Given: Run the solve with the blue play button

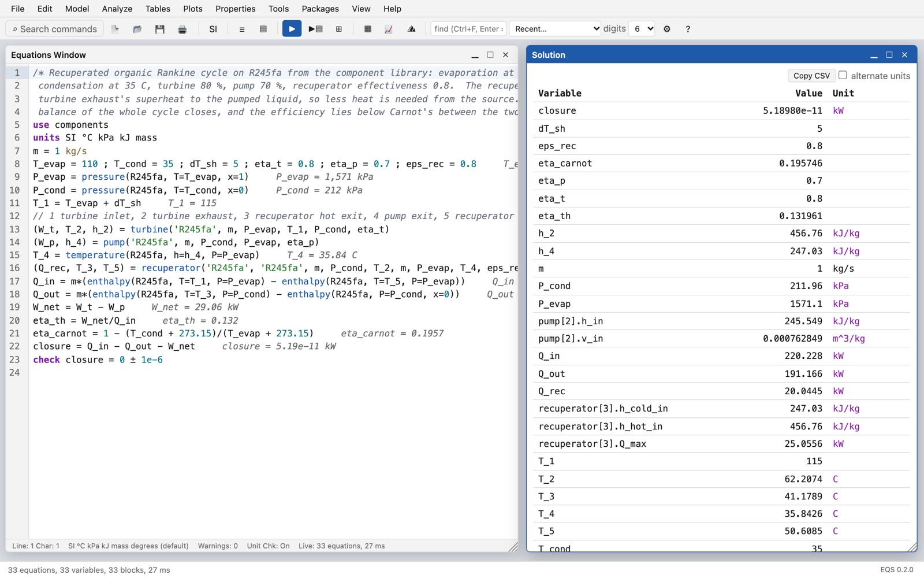Looking at the screenshot, I should click(x=292, y=28).
